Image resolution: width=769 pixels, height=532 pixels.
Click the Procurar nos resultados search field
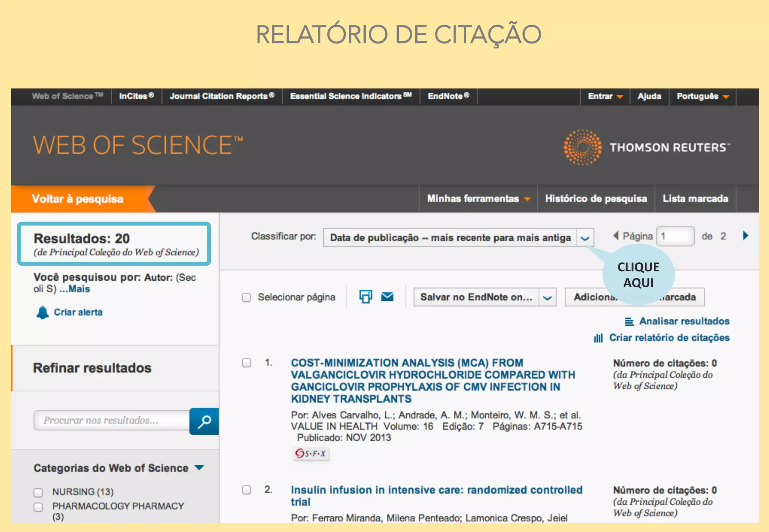point(112,421)
